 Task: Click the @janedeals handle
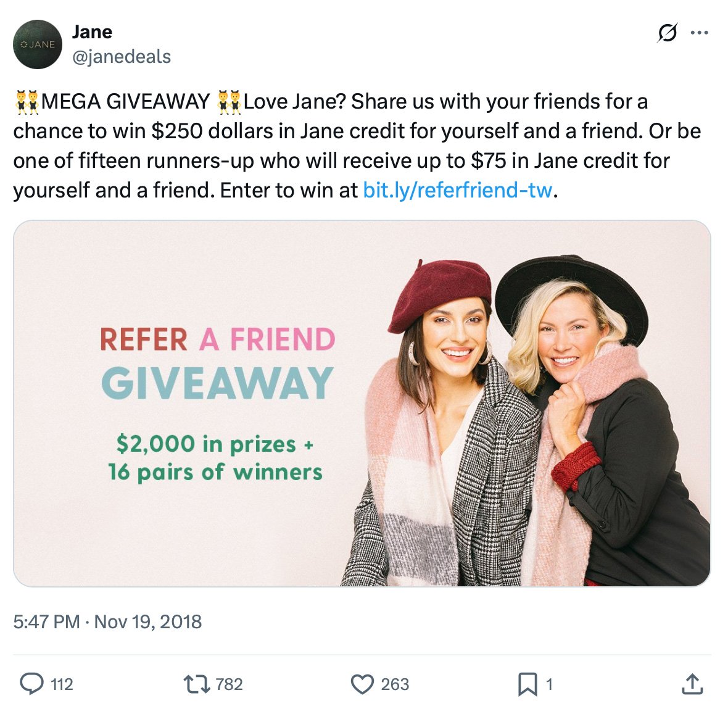(x=122, y=57)
